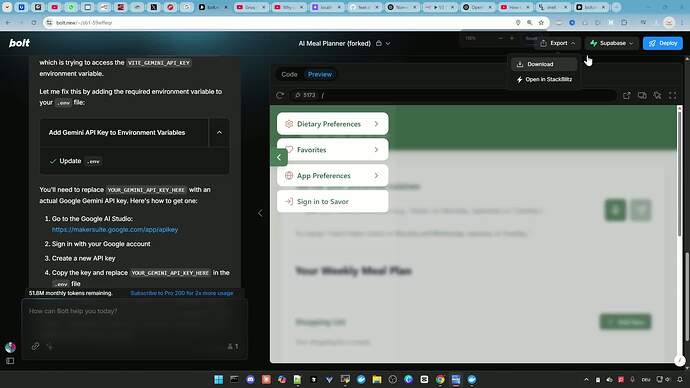Select Open in StackBlitz option
Viewport: 690px width, 388px height.
point(544,80)
